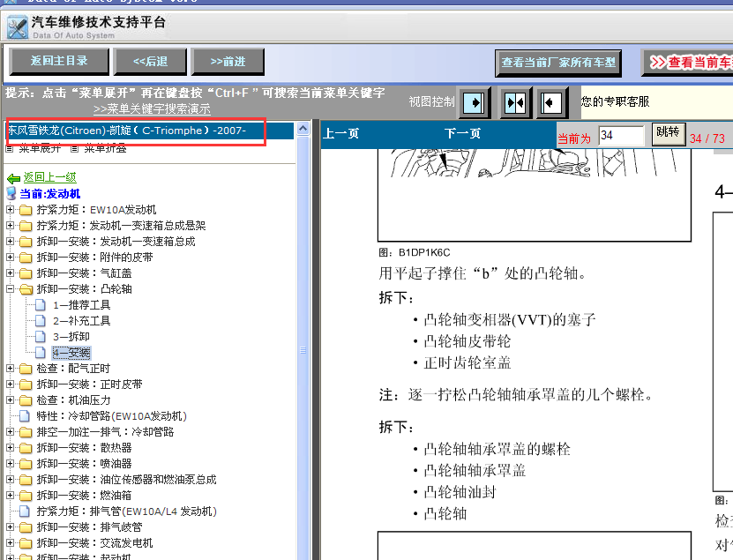Go to previous page via 上一页
The height and width of the screenshot is (560, 733).
tap(340, 134)
